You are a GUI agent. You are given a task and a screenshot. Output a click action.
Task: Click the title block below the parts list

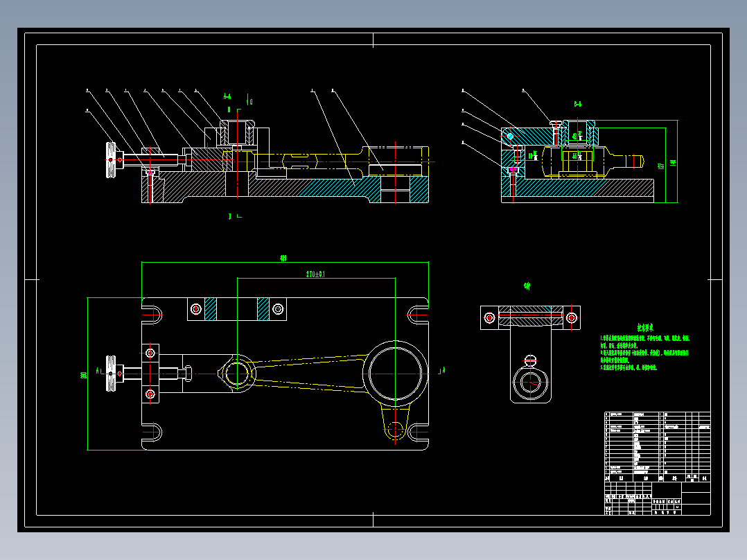pos(658,498)
